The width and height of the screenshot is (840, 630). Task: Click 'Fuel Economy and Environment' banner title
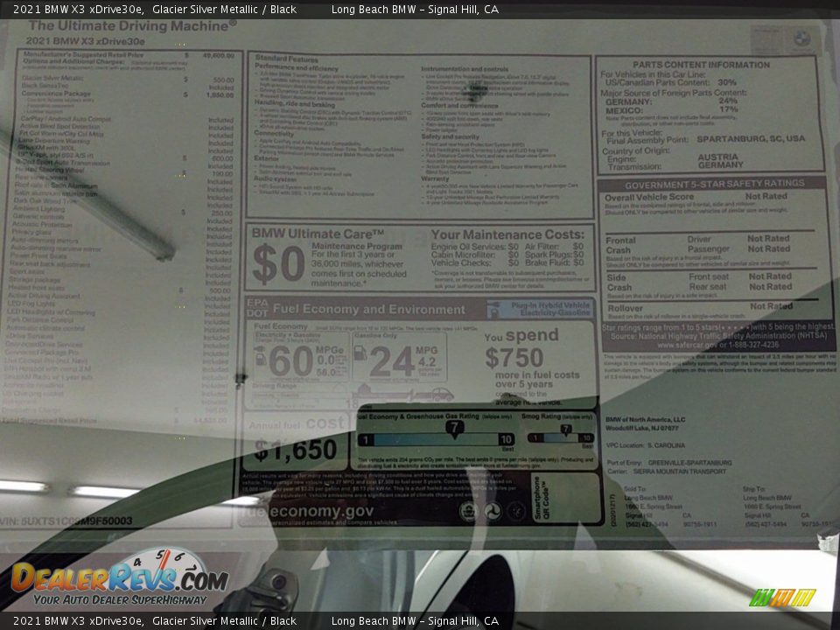click(369, 309)
